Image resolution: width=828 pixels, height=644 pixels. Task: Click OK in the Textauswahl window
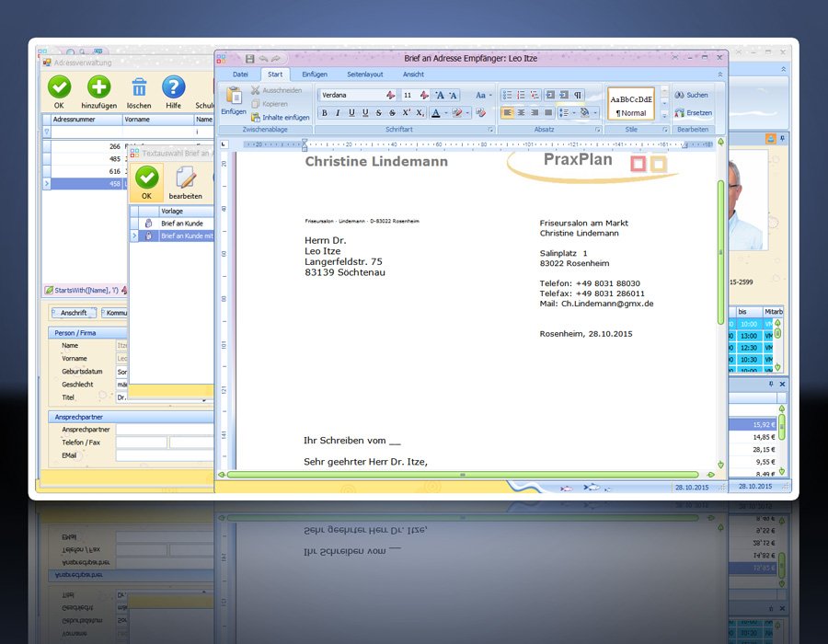(x=146, y=183)
